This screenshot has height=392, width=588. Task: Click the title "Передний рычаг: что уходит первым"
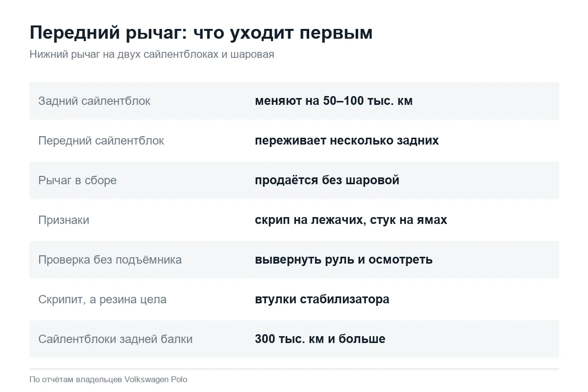[x=201, y=33]
